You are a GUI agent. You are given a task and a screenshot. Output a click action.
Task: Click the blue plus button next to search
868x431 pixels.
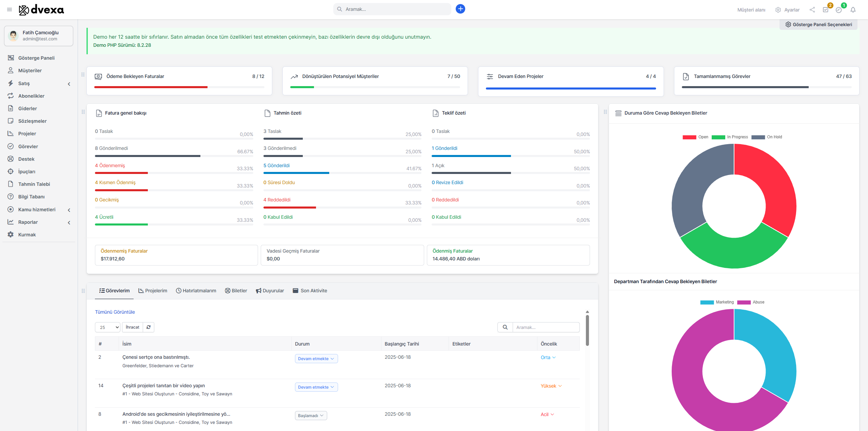460,9
